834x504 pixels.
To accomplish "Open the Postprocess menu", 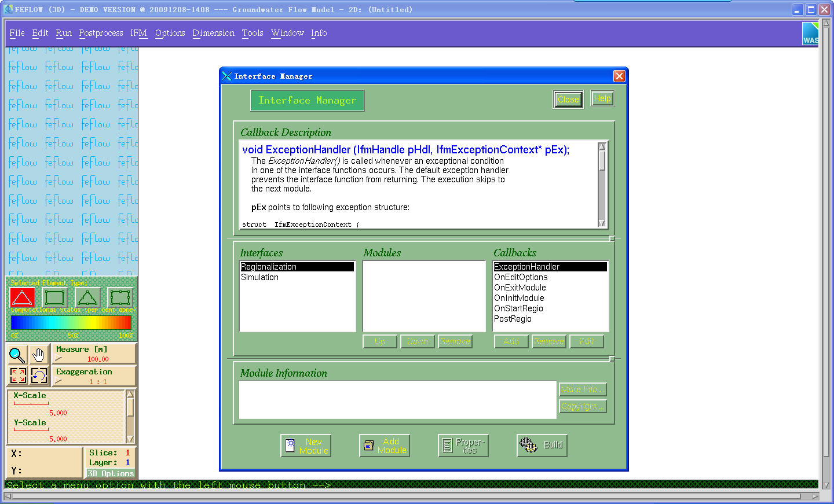I will (101, 33).
